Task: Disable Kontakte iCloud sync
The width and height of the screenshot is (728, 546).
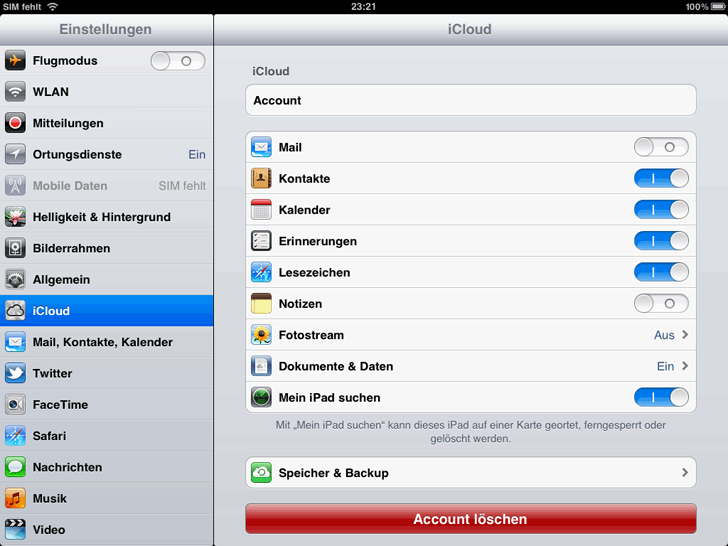Action: [661, 178]
